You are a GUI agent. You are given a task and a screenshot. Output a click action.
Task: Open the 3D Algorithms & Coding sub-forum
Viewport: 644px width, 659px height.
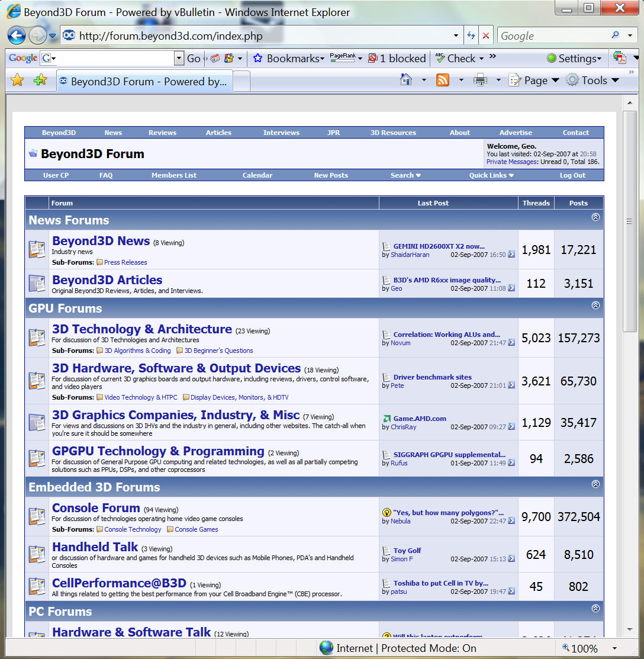(x=137, y=351)
